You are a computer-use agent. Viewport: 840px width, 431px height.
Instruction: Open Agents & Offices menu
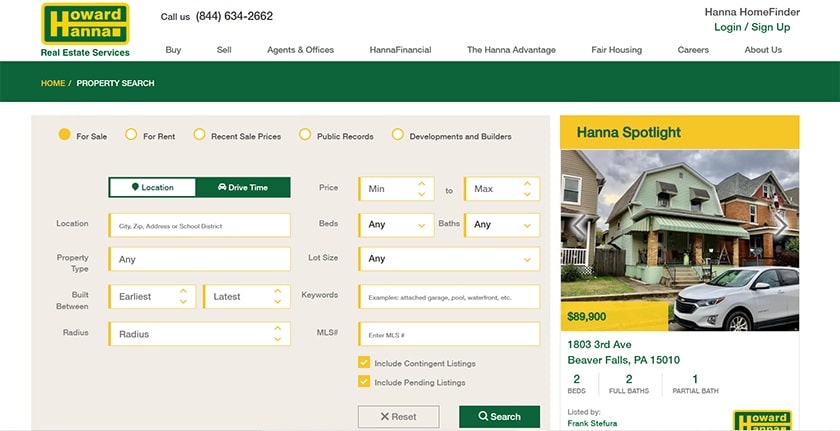pyautogui.click(x=301, y=50)
